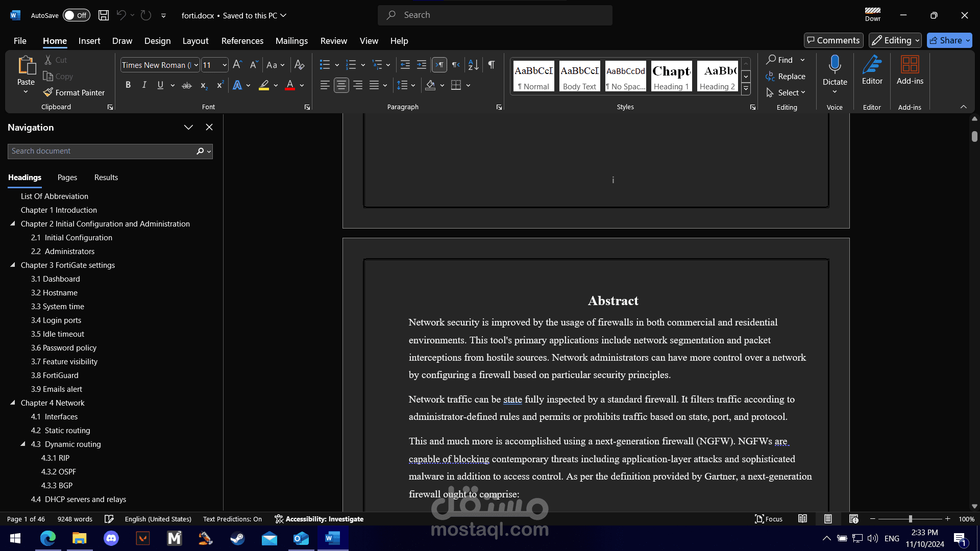Switch to the Layout ribbon tab

point(195,41)
